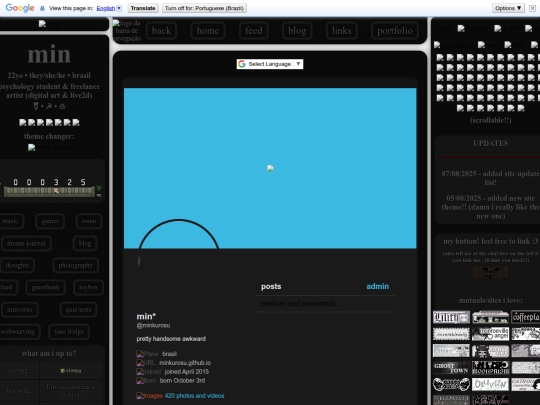Image resolution: width=540 pixels, height=405 pixels.
Task: Open the games sidebar button
Action: [x=50, y=221]
